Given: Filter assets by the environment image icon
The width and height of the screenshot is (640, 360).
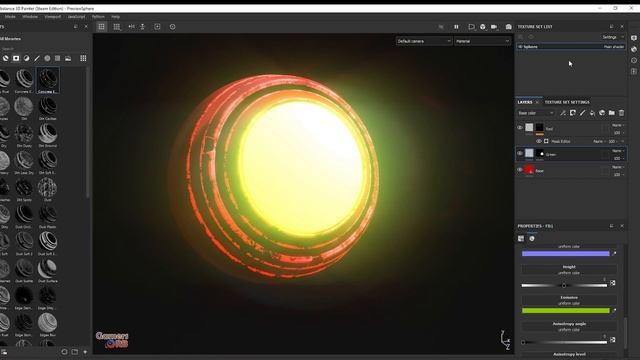Looking at the screenshot, I should (68, 58).
